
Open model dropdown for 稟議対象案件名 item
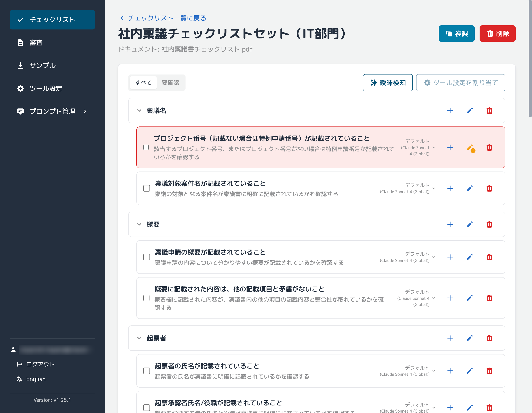[407, 188]
